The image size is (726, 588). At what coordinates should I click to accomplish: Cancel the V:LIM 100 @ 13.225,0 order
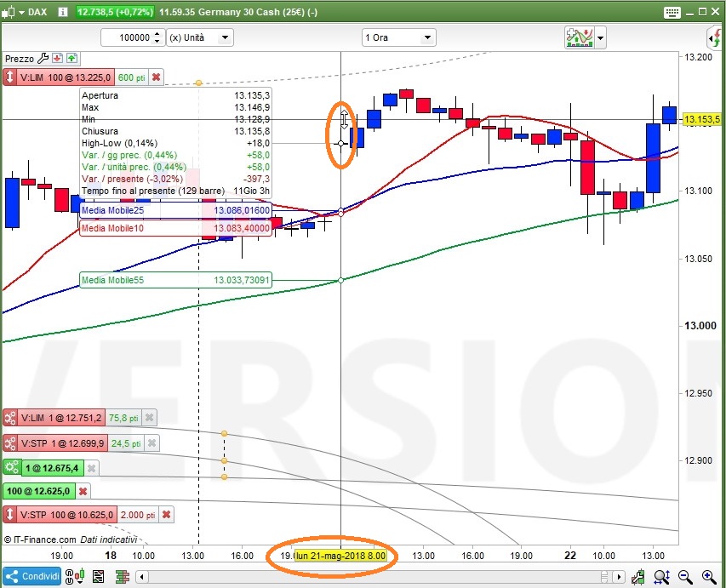click(x=157, y=77)
